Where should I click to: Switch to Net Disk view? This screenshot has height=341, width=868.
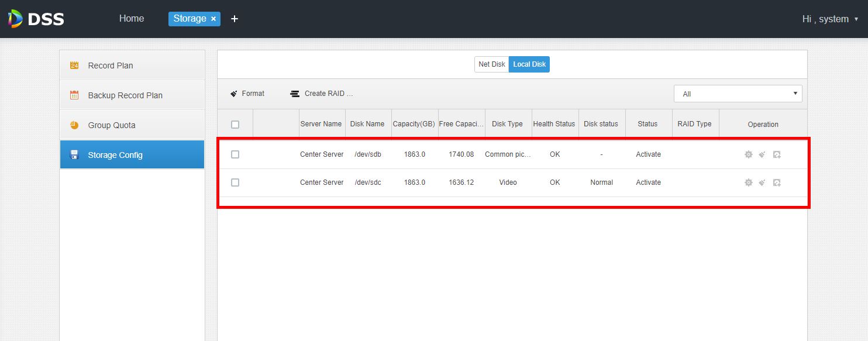[x=492, y=64]
